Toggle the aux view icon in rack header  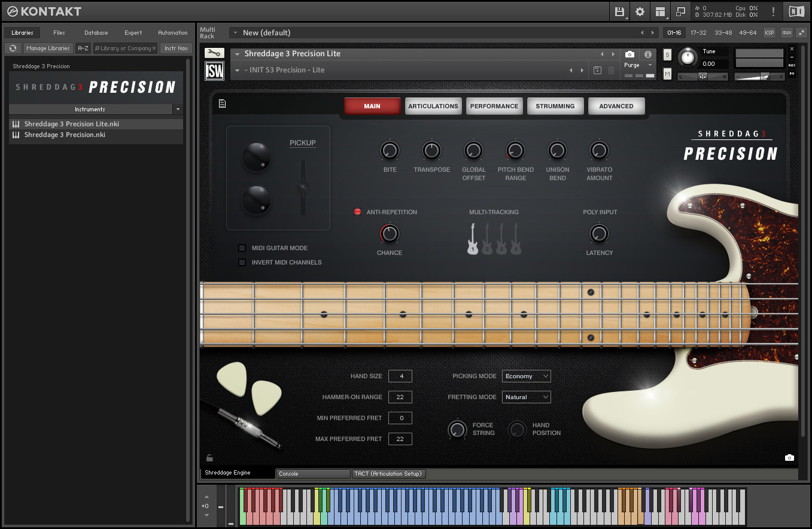pyautogui.click(x=786, y=32)
